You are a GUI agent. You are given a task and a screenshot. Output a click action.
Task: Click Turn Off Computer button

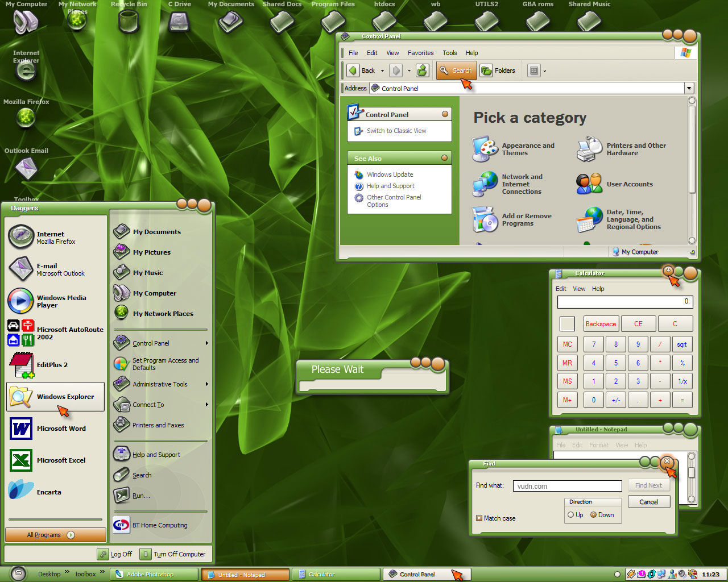click(173, 554)
